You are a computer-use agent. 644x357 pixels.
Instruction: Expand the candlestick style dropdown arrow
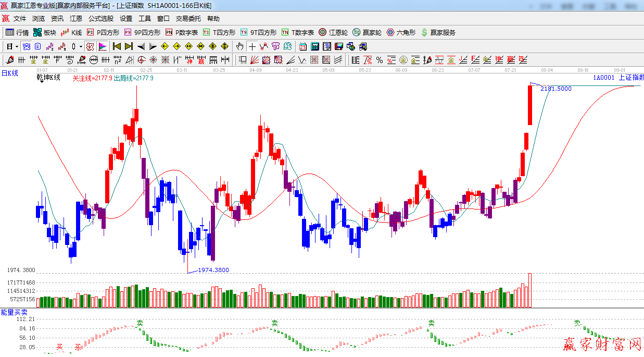click(81, 46)
